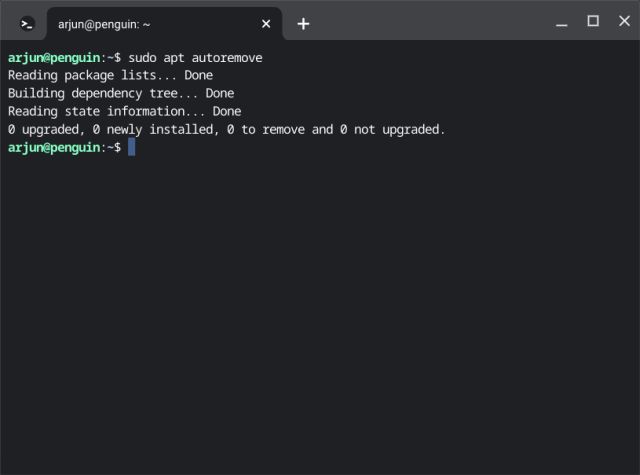Click the Reading package lists output line
Viewport: 640px width, 475px height.
point(110,75)
